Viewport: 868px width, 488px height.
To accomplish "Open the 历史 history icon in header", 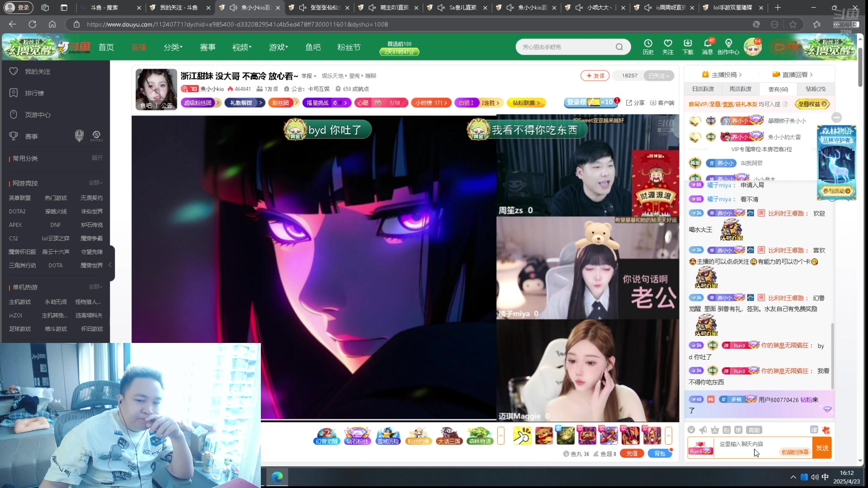I will pyautogui.click(x=648, y=47).
